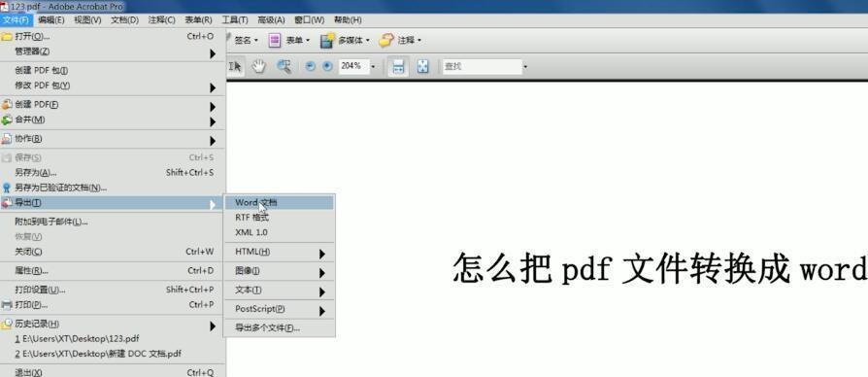Click the 204% zoom value field
Image resolution: width=868 pixels, height=377 pixels.
353,66
